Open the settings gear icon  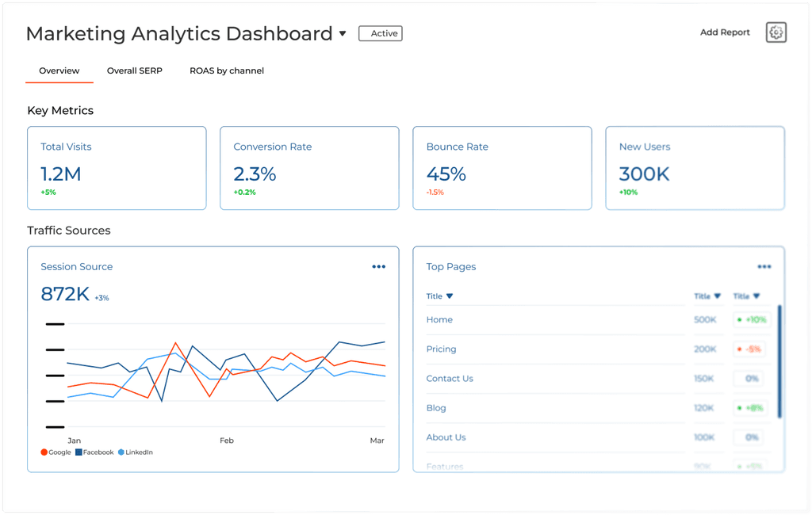coord(776,32)
